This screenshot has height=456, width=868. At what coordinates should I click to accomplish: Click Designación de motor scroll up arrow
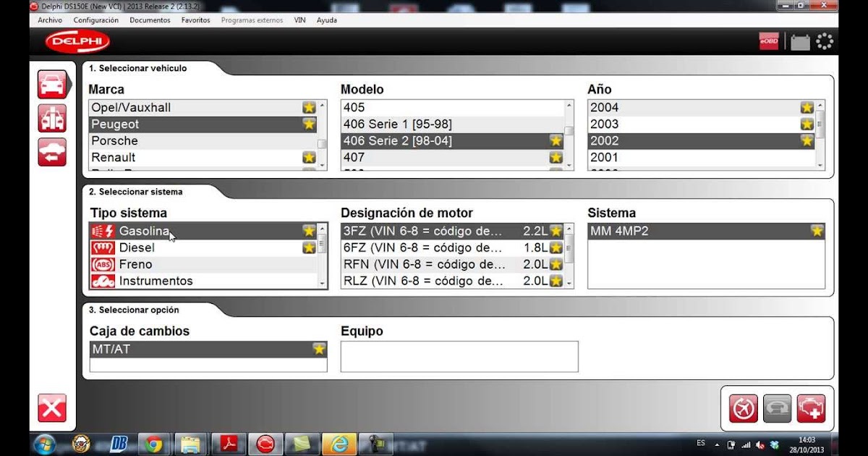pos(569,229)
